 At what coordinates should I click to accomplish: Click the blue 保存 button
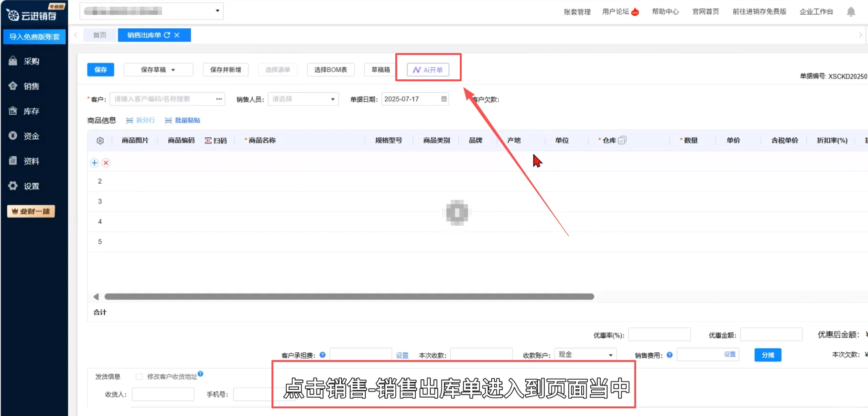coord(101,70)
